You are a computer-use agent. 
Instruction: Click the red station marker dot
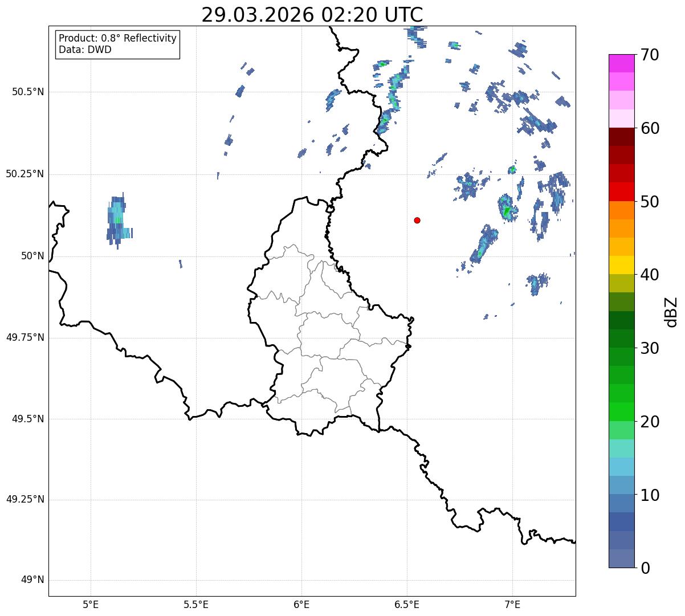click(x=417, y=220)
